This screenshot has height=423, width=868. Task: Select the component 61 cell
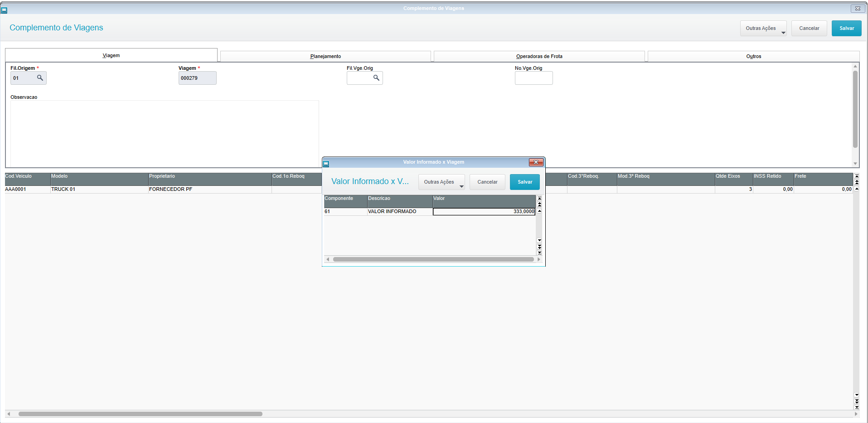[345, 212]
